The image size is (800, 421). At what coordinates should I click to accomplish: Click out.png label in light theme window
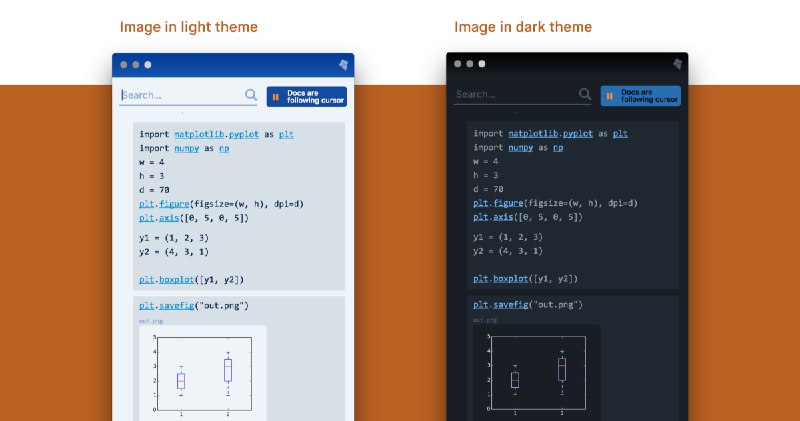click(x=151, y=321)
